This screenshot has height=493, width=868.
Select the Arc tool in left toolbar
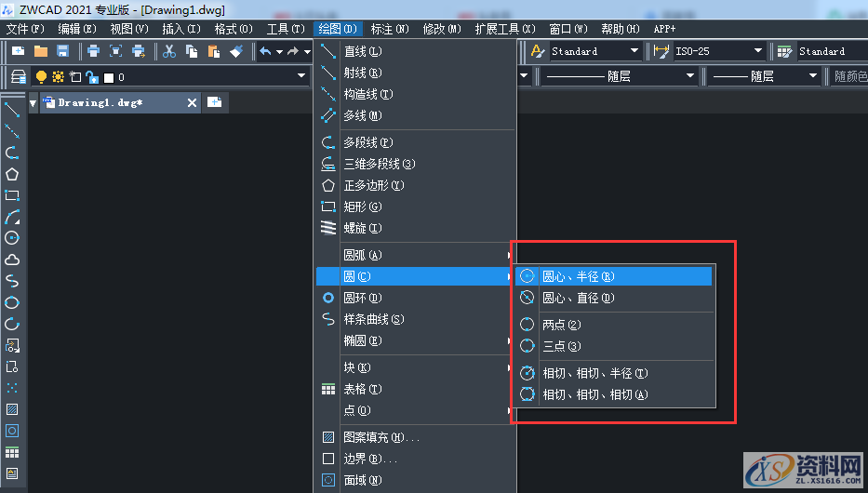click(12, 217)
